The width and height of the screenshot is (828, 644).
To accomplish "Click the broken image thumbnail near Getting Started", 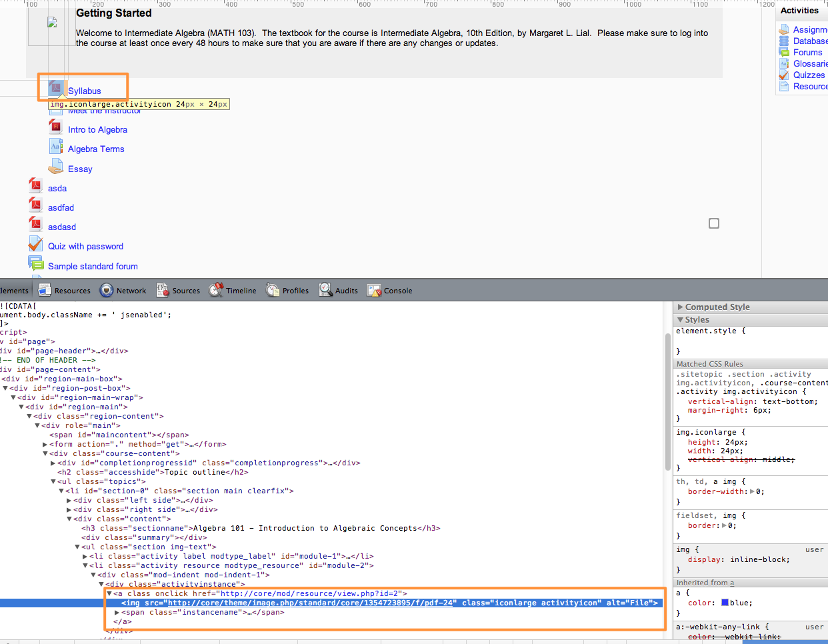I will [x=52, y=23].
